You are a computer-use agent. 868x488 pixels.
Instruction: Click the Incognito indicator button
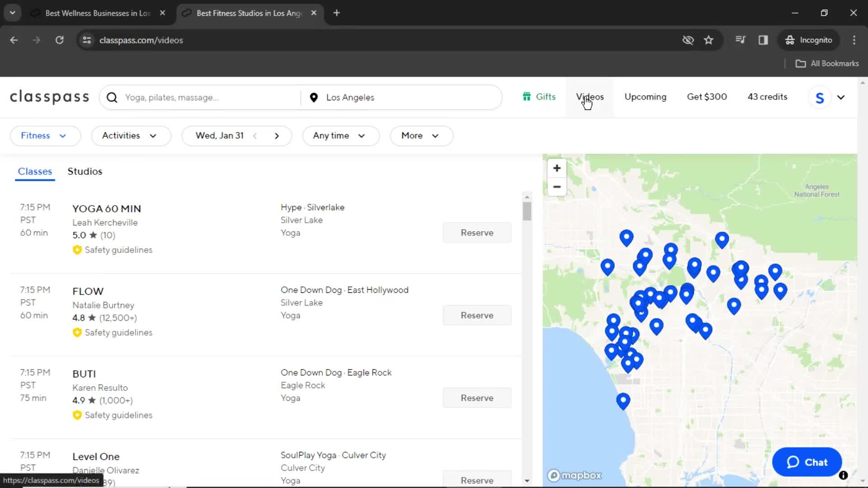pos(808,40)
